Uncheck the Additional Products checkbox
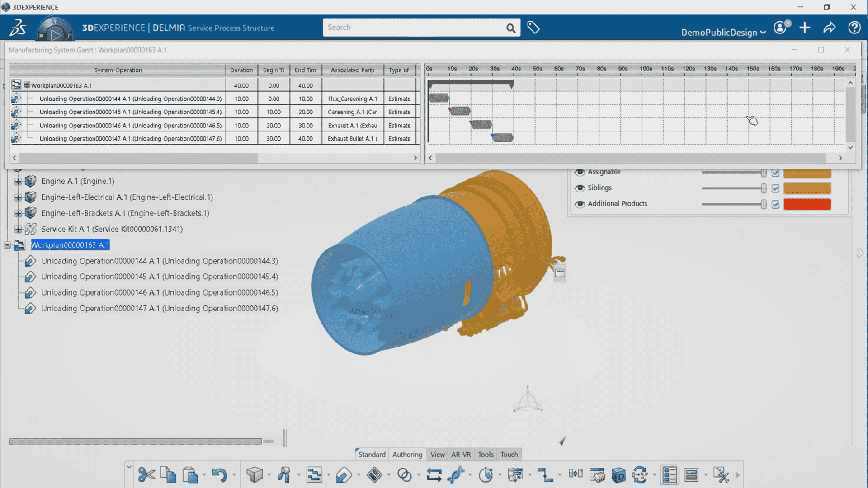 pos(775,204)
